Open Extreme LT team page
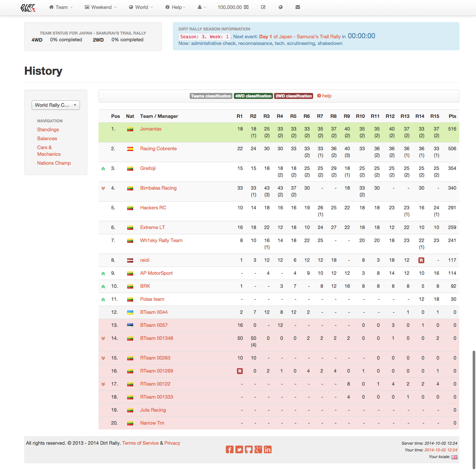The height and width of the screenshot is (470, 476). click(x=152, y=228)
